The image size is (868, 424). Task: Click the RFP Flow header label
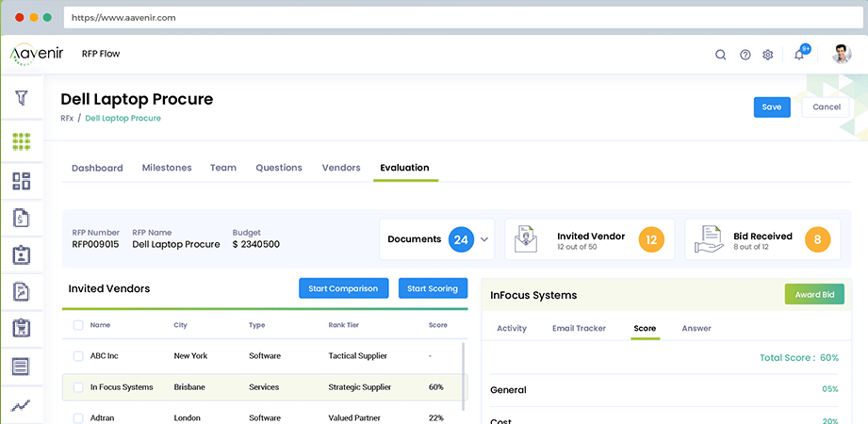(101, 55)
